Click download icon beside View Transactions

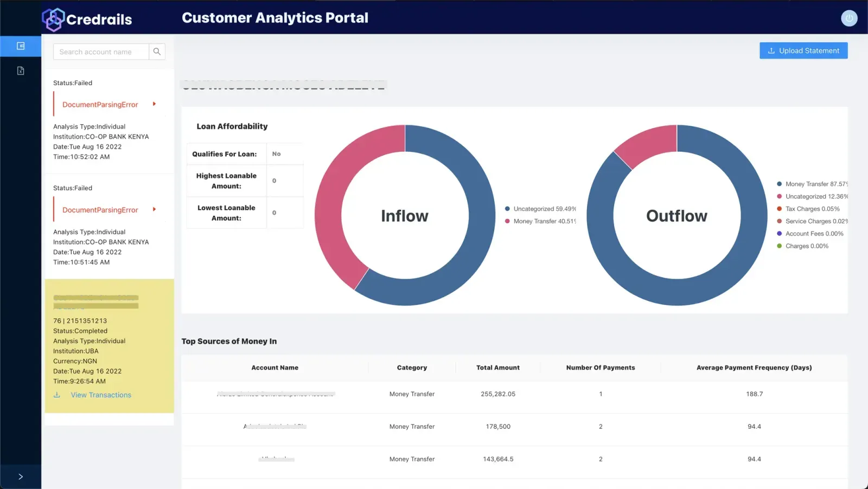57,395
